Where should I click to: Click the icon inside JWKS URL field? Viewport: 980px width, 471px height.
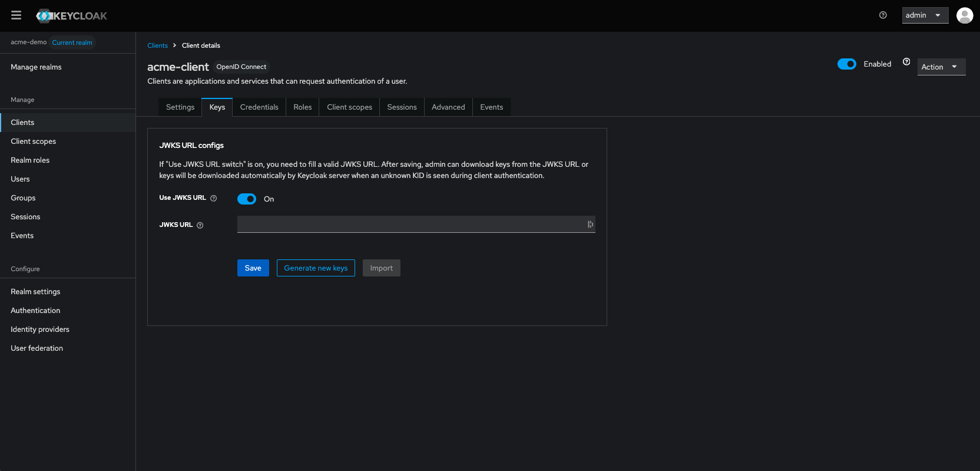(590, 224)
